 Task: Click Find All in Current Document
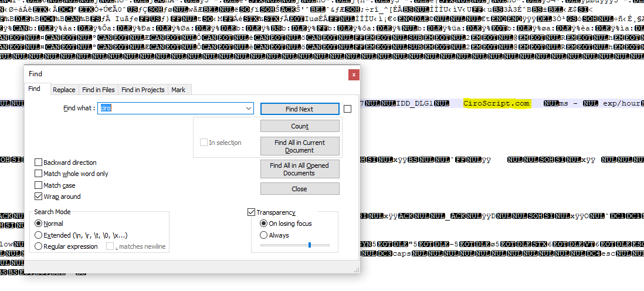(x=300, y=146)
